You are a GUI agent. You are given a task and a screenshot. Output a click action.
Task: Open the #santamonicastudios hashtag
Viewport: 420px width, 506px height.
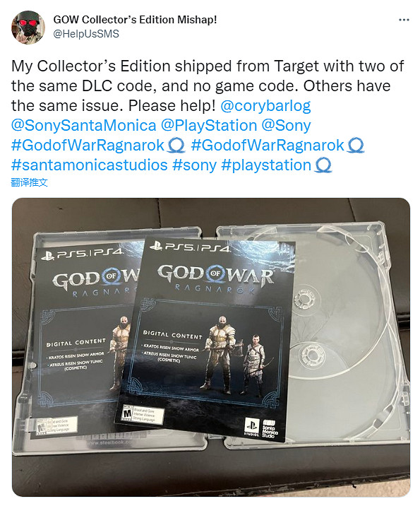click(89, 165)
